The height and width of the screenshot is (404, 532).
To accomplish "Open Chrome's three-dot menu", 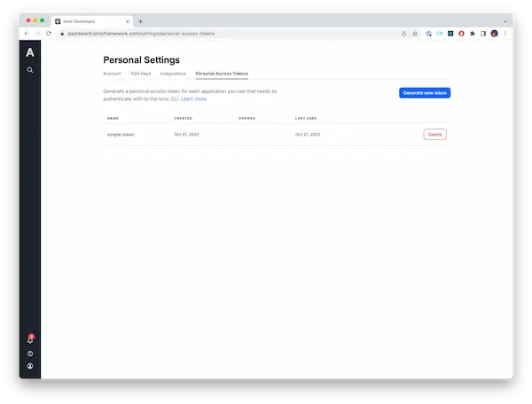I will pos(505,33).
